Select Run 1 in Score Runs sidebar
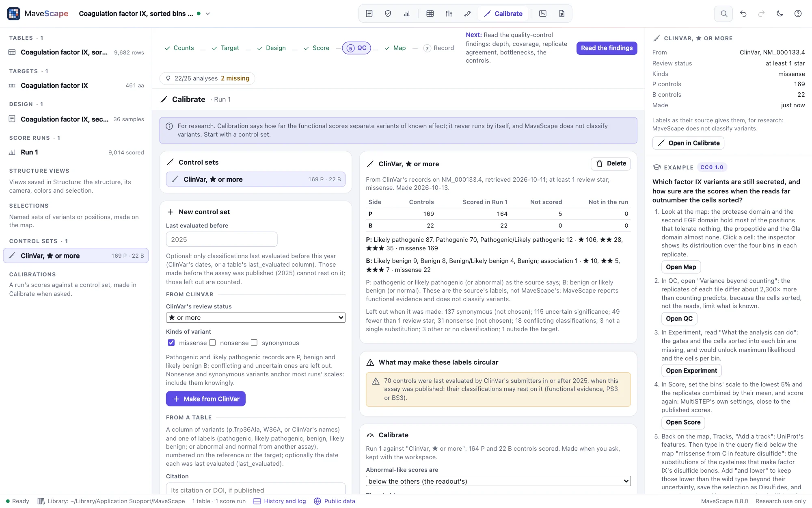The height and width of the screenshot is (508, 812). (76, 152)
